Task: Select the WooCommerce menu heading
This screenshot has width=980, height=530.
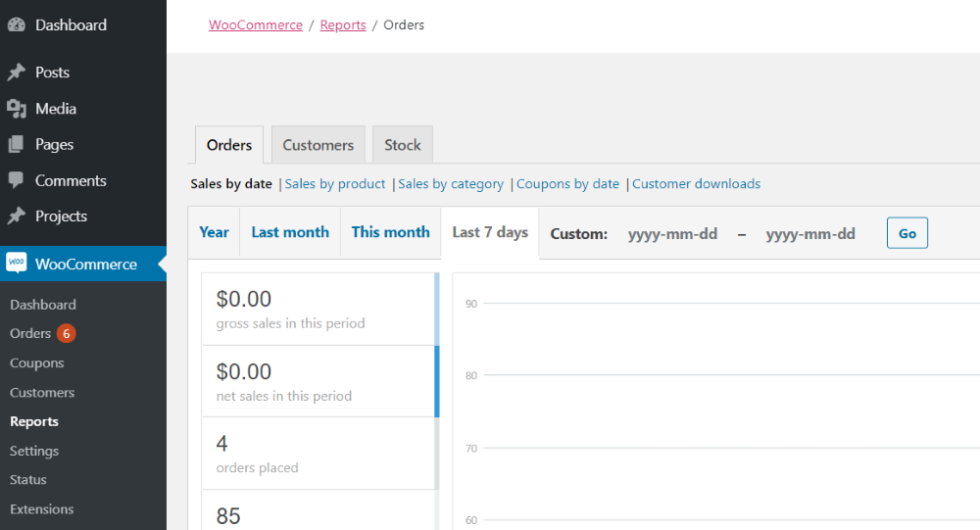Action: 83,264
